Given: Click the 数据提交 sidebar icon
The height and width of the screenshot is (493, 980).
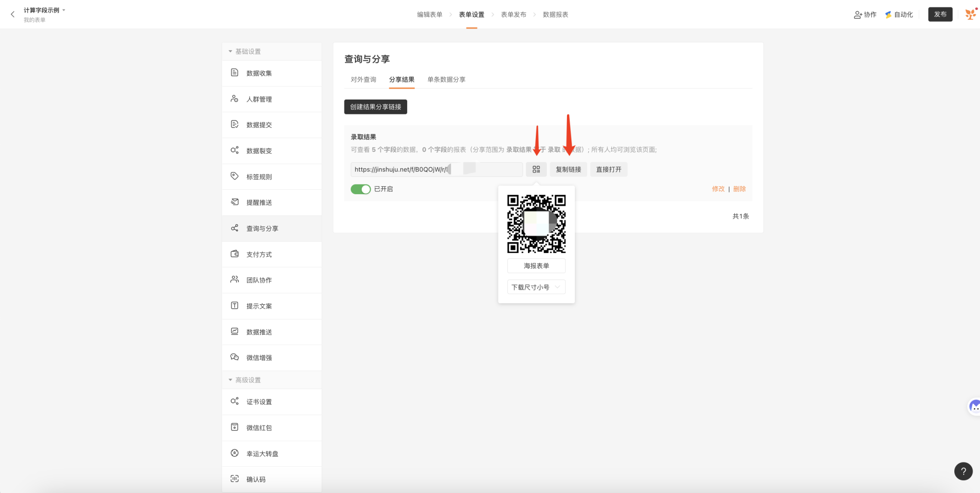Looking at the screenshot, I should pyautogui.click(x=235, y=124).
